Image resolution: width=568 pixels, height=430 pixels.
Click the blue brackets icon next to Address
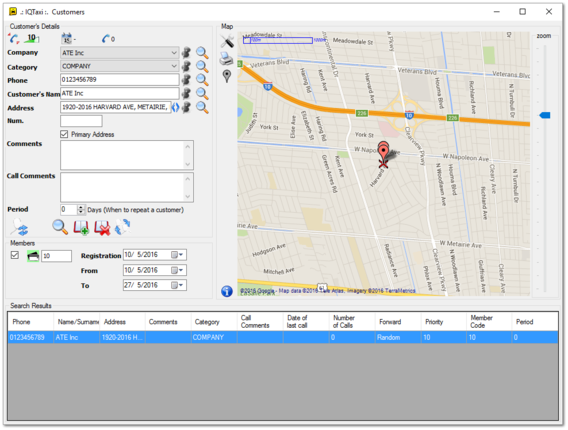[176, 107]
